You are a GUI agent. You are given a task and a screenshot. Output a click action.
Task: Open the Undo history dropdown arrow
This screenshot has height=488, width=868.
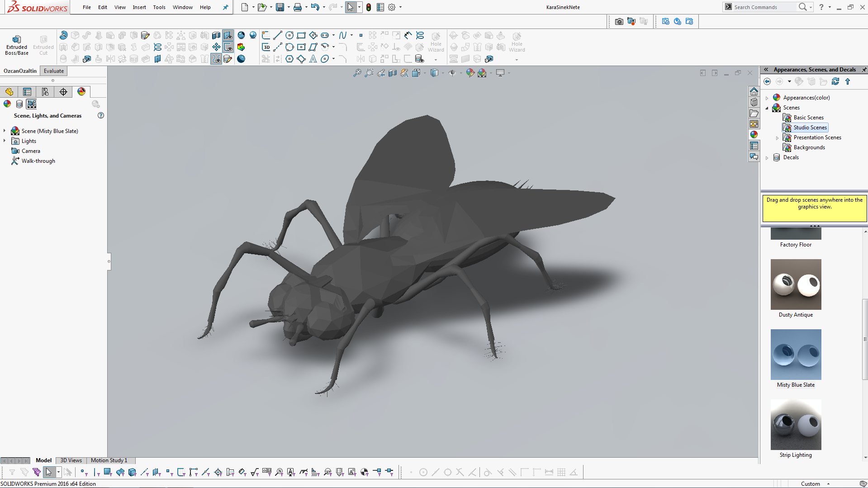324,7
